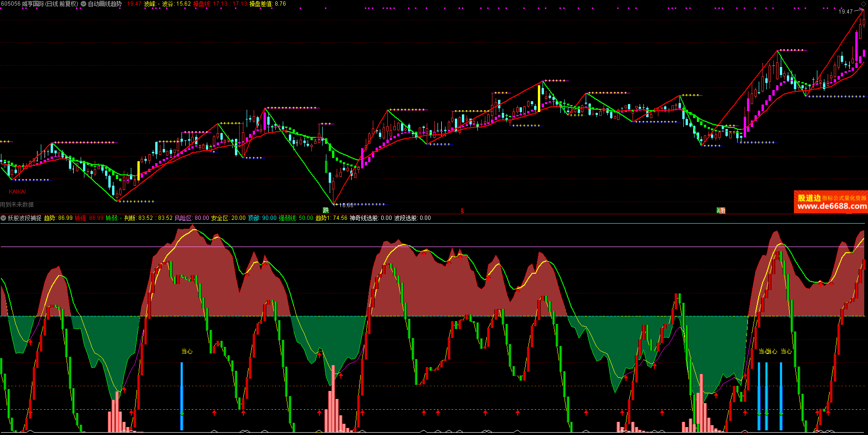Click the 用到未来数据 notice text
Image resolution: width=868 pixels, height=435 pixels.
(x=17, y=204)
